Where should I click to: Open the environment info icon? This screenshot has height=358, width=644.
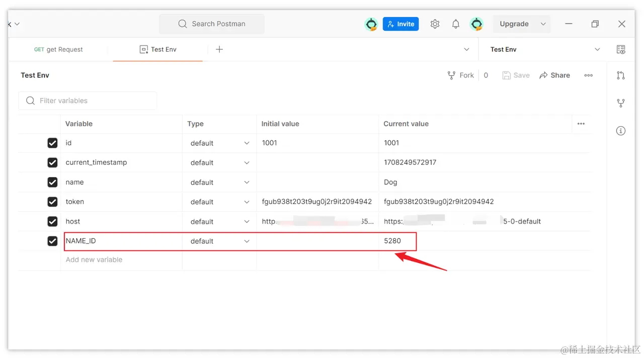coord(621,131)
